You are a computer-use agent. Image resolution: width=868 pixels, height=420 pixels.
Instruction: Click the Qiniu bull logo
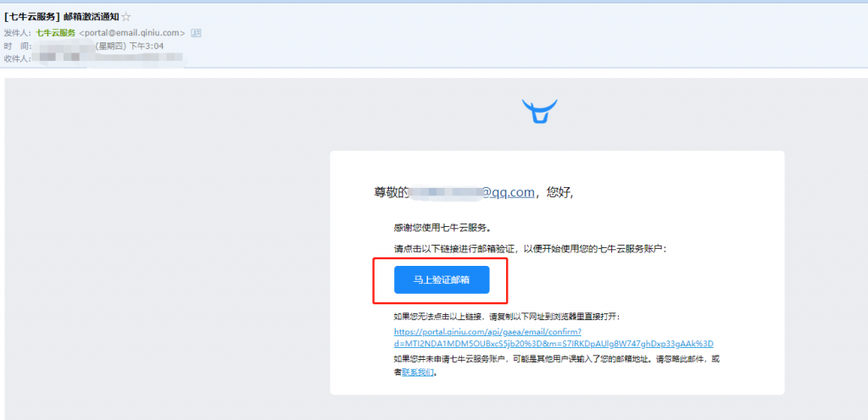click(540, 111)
